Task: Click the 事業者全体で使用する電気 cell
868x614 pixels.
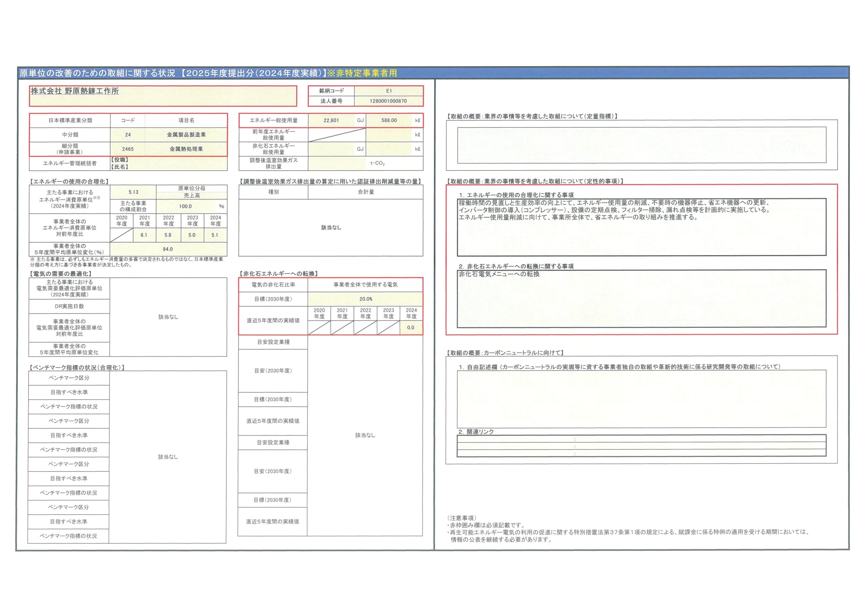Action: coord(365,285)
